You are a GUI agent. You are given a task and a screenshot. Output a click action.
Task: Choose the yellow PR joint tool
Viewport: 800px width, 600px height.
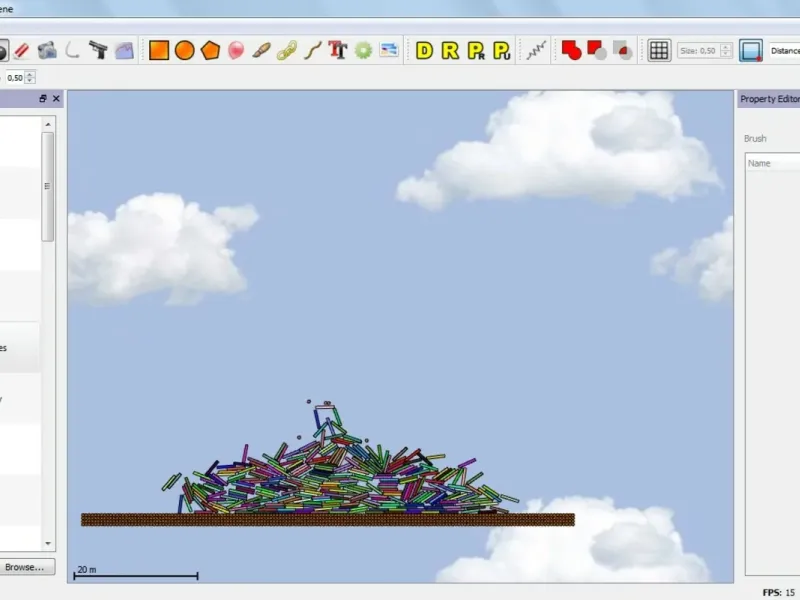tap(476, 51)
